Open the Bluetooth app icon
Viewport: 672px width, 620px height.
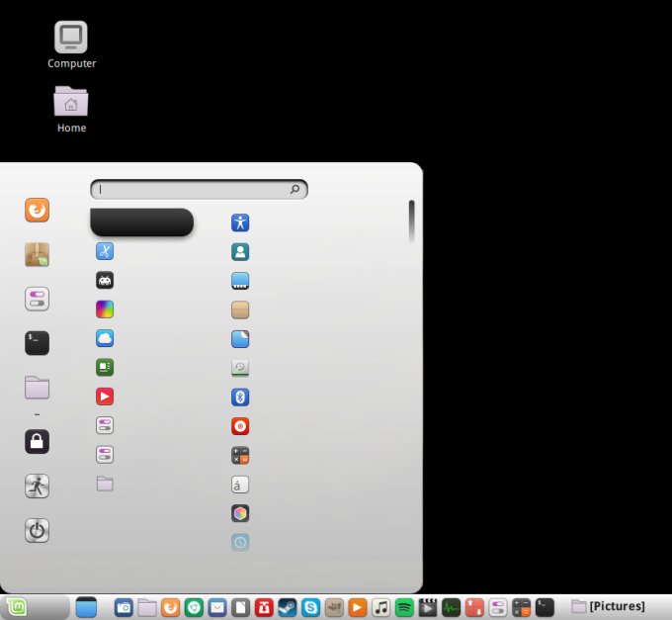(x=240, y=398)
